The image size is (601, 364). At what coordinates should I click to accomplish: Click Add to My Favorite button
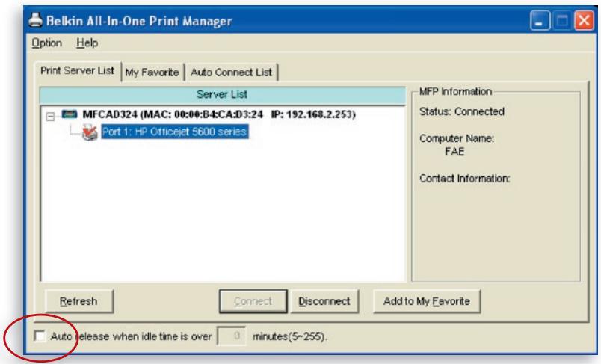point(427,301)
